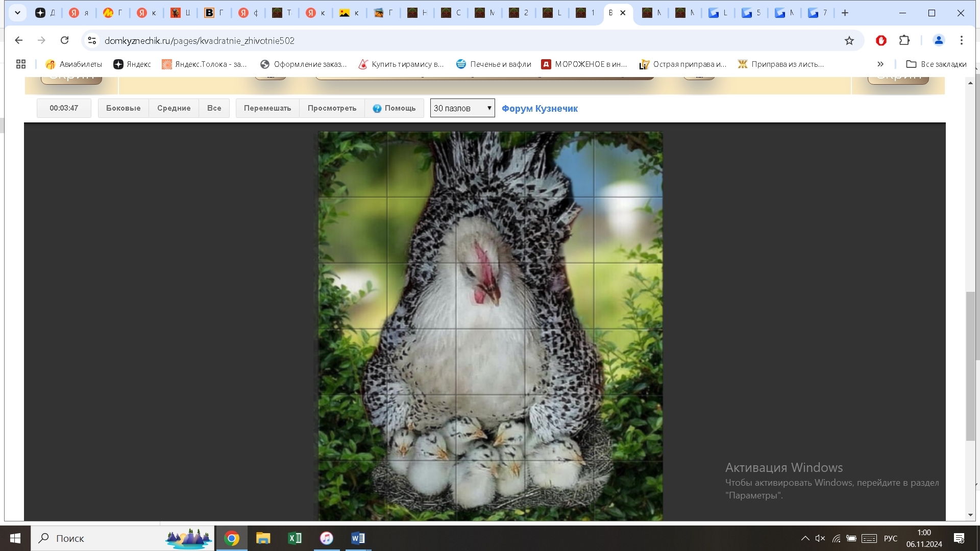Open the Острая приправа bookmark
This screenshot has width=980, height=551.
683,64
